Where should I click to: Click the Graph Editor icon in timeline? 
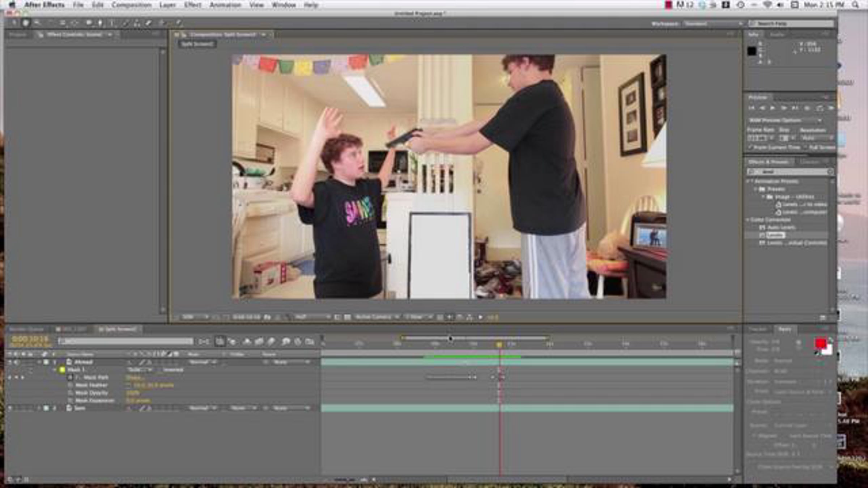pos(310,342)
